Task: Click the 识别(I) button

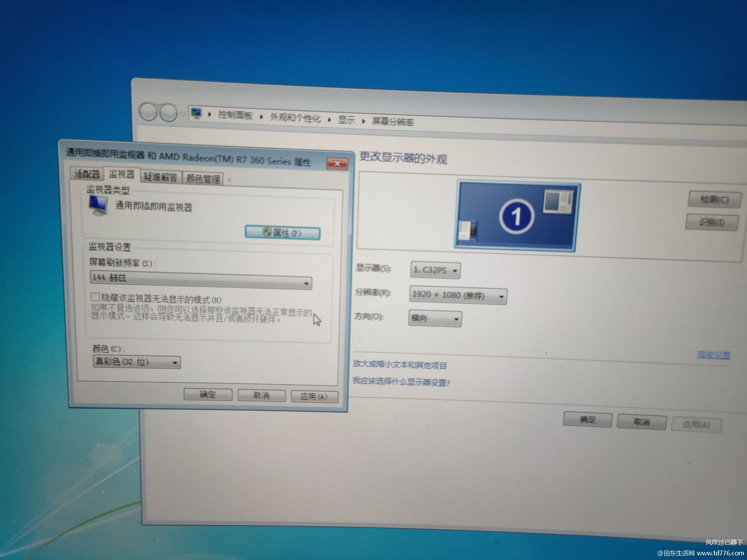Action: pyautogui.click(x=712, y=222)
